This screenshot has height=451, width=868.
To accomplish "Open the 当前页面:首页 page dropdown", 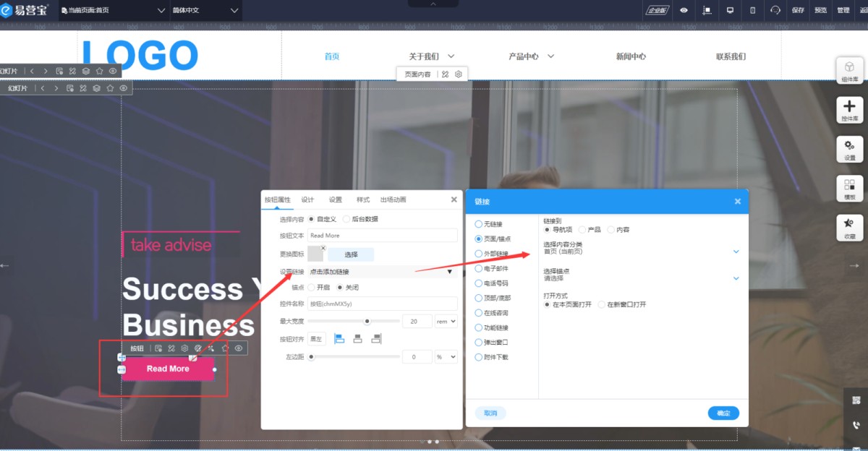I will [114, 10].
